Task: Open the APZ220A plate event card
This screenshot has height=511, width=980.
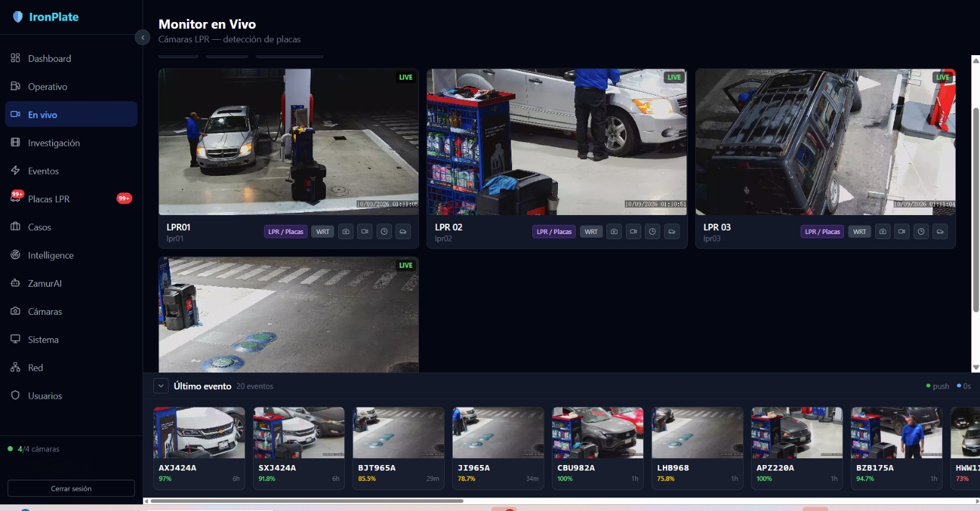Action: coord(797,448)
